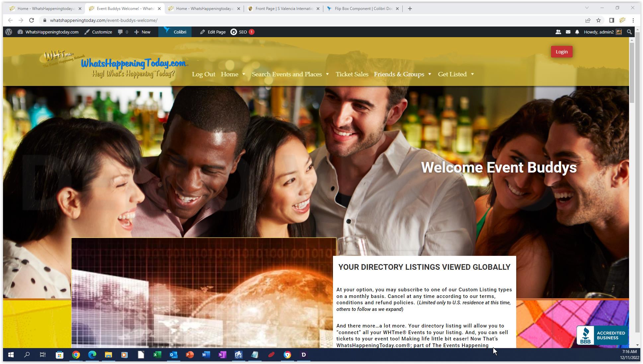Image resolution: width=643 pixels, height=364 pixels.
Task: Click the share page icon in address bar
Action: 588,20
